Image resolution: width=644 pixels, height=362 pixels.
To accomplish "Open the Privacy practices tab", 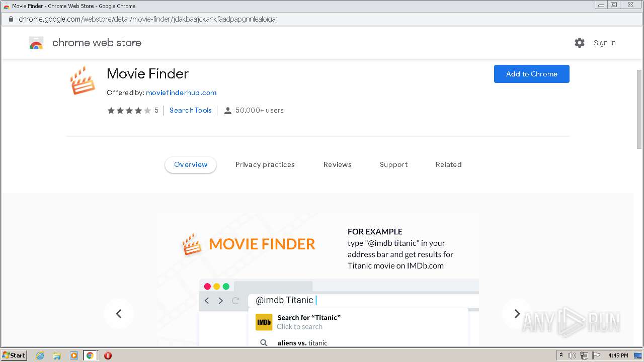I will (x=265, y=164).
